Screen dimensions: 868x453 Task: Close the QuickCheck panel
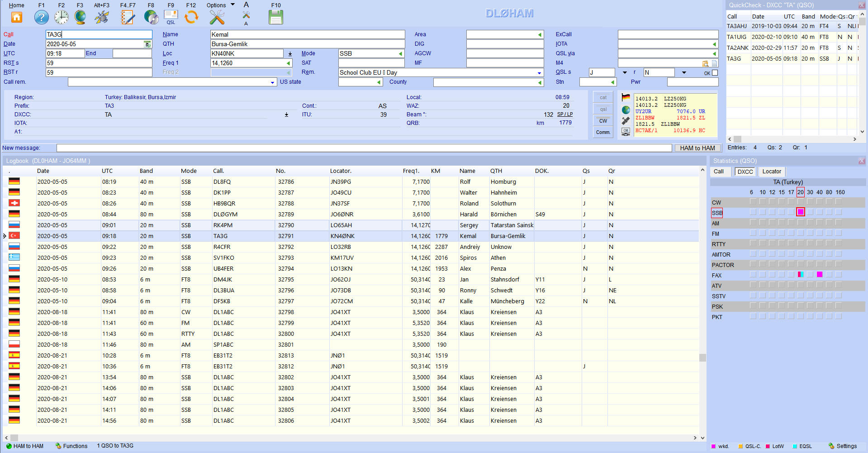tap(862, 5)
